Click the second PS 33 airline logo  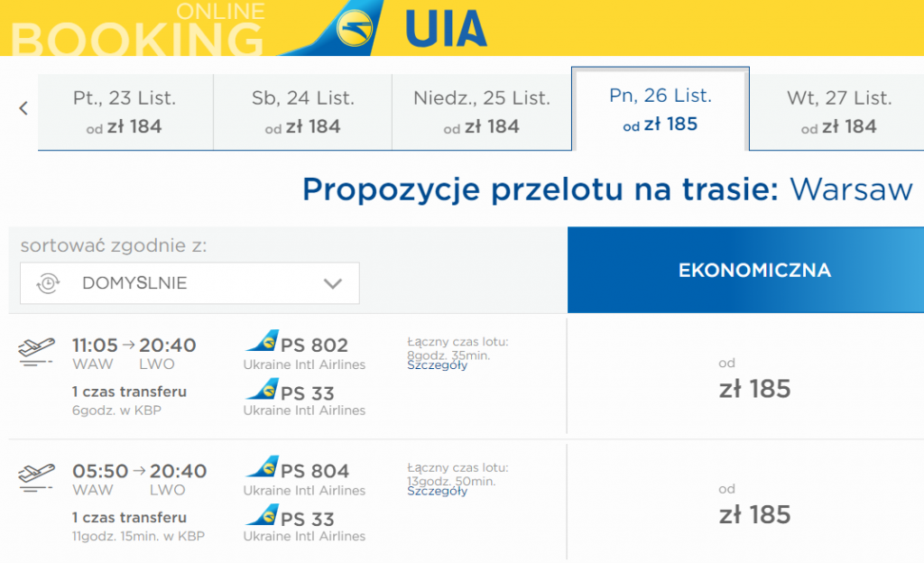coord(263,517)
